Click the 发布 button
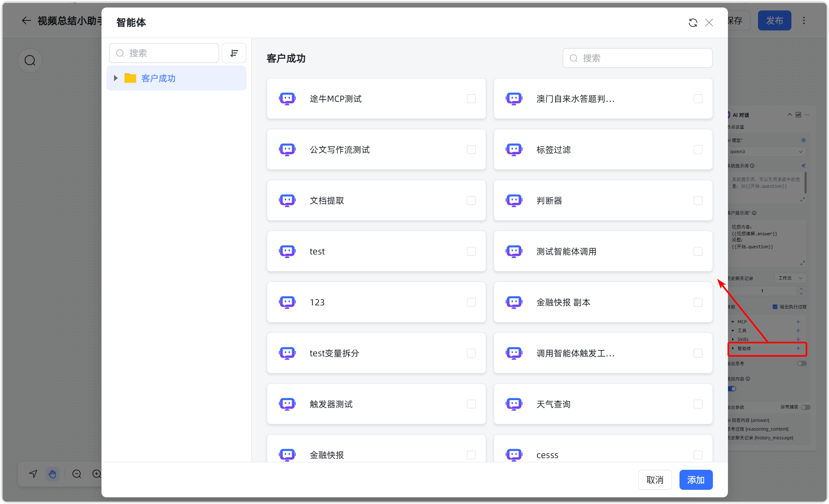 [774, 20]
